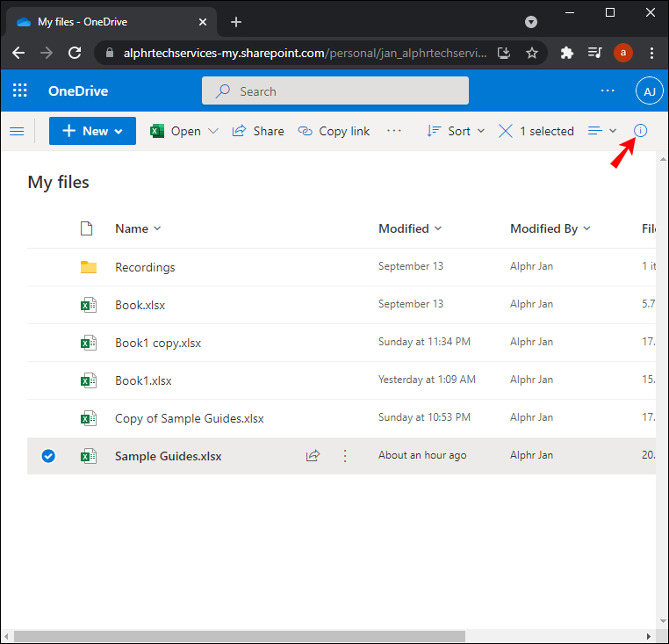This screenshot has height=644, width=669.
Task: Clear selection with the X icon
Action: [x=506, y=131]
